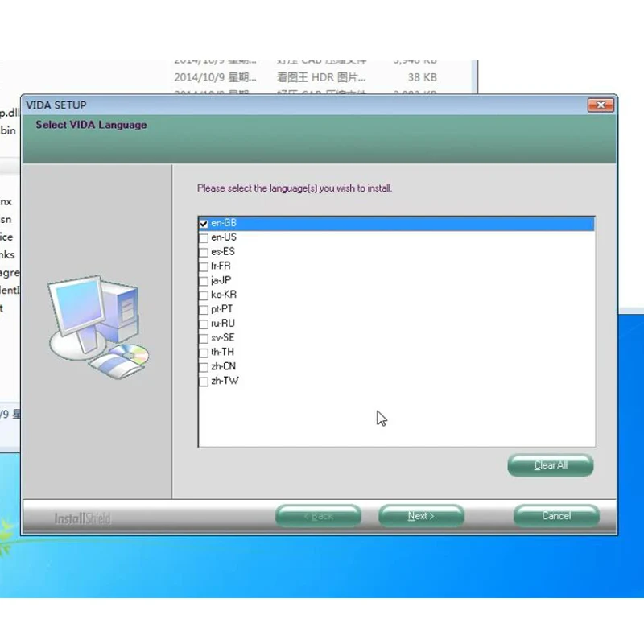The width and height of the screenshot is (644, 644).
Task: Enable the ko-KR language checkbox
Action: [204, 295]
